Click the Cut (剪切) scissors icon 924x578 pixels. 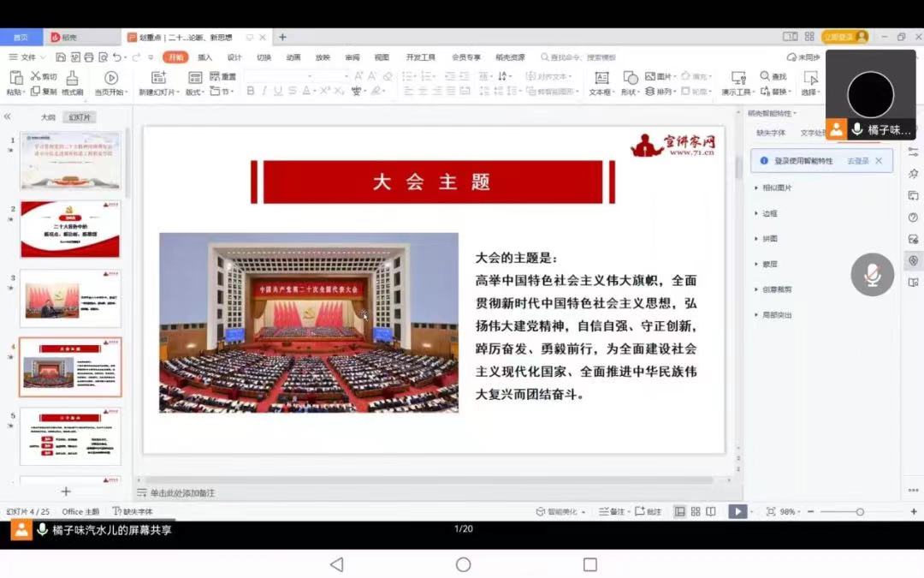tap(36, 76)
